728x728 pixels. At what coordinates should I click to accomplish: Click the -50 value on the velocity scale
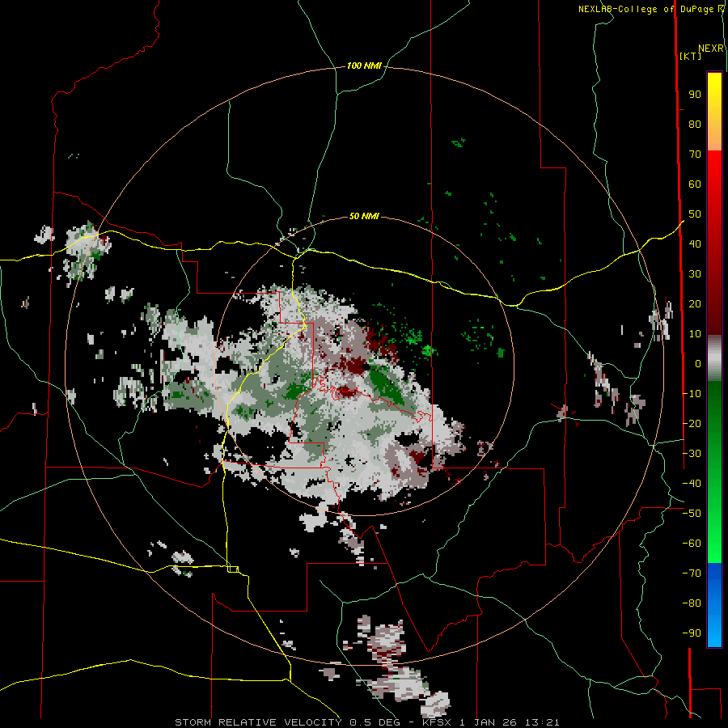click(x=692, y=514)
